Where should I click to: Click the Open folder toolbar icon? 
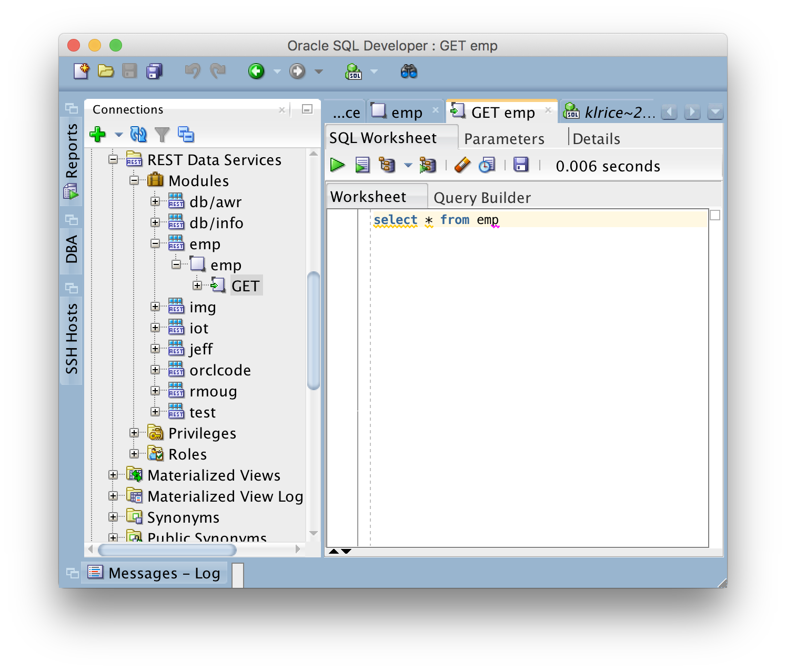click(x=106, y=71)
